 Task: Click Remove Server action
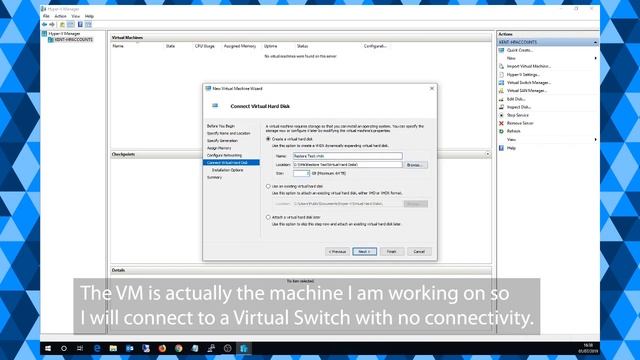tap(520, 123)
